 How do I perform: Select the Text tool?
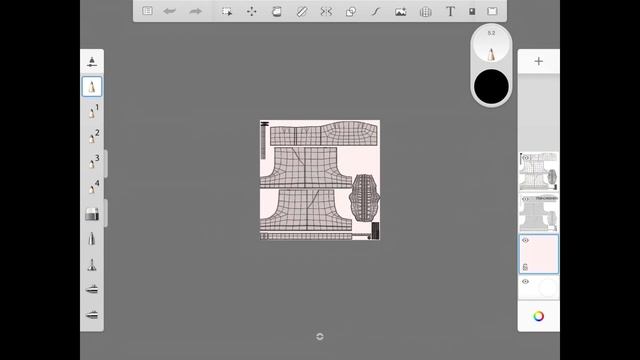450,11
